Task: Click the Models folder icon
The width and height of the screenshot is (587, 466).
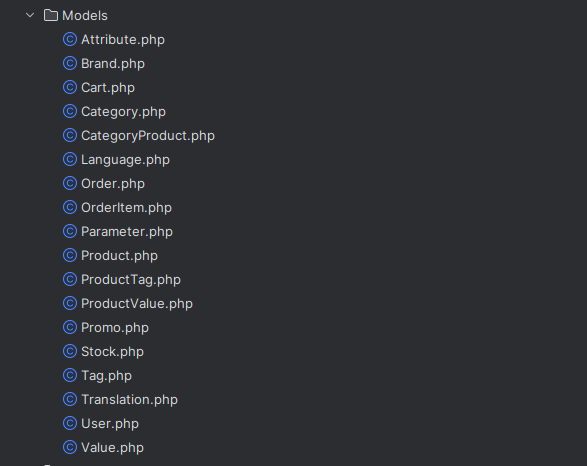Action: click(x=51, y=15)
